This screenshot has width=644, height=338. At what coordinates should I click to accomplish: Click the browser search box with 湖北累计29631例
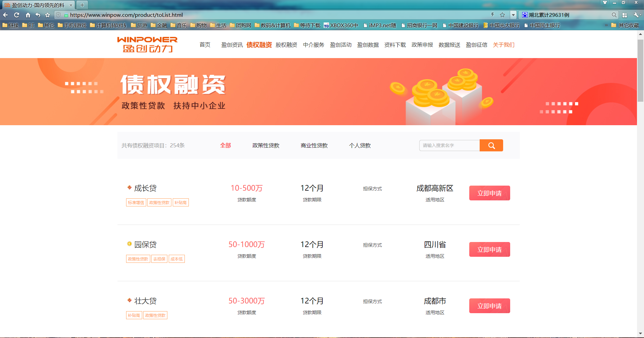(x=569, y=15)
